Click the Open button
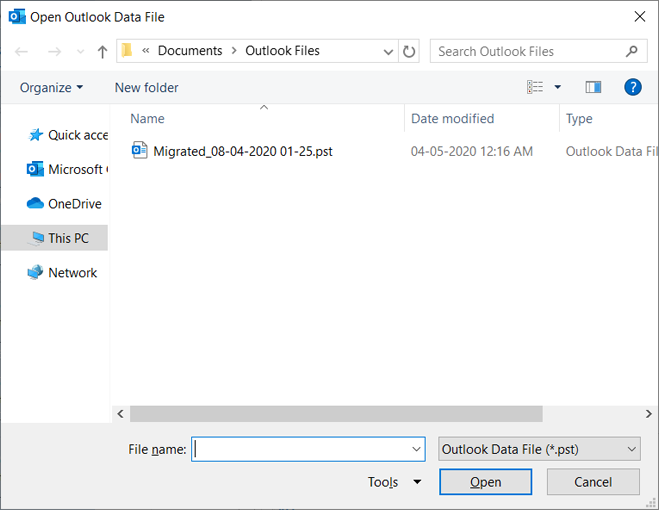 pos(485,482)
